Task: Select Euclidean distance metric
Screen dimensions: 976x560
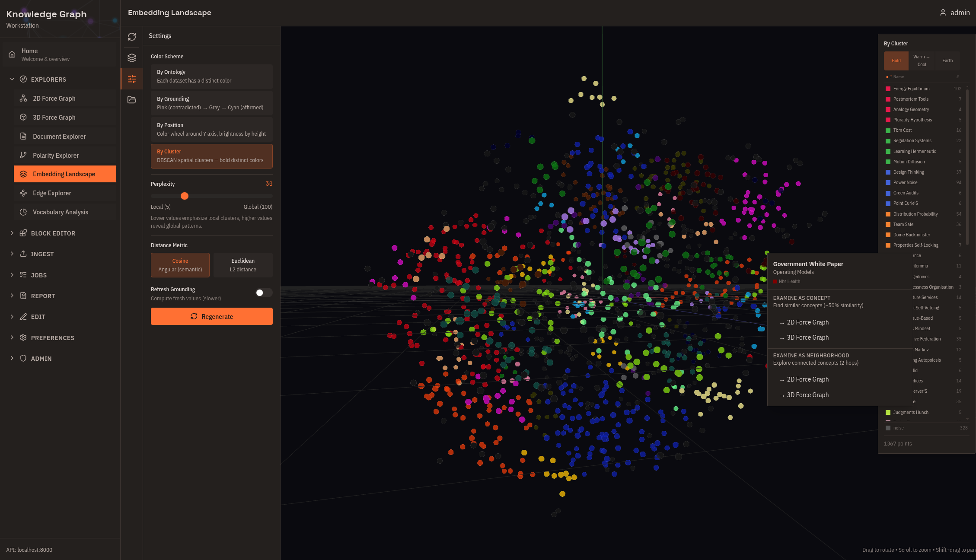Action: (242, 265)
